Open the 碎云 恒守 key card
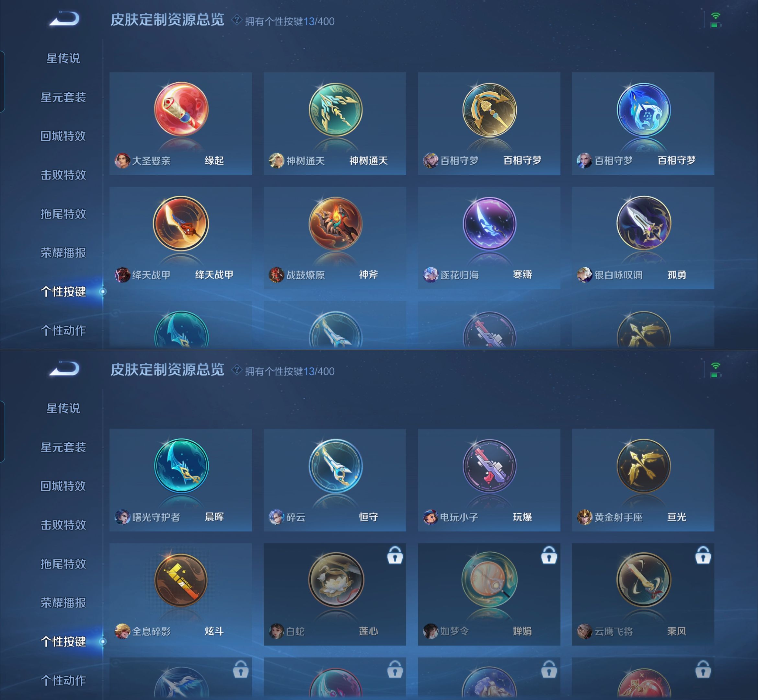Image resolution: width=758 pixels, height=700 pixels. (335, 480)
